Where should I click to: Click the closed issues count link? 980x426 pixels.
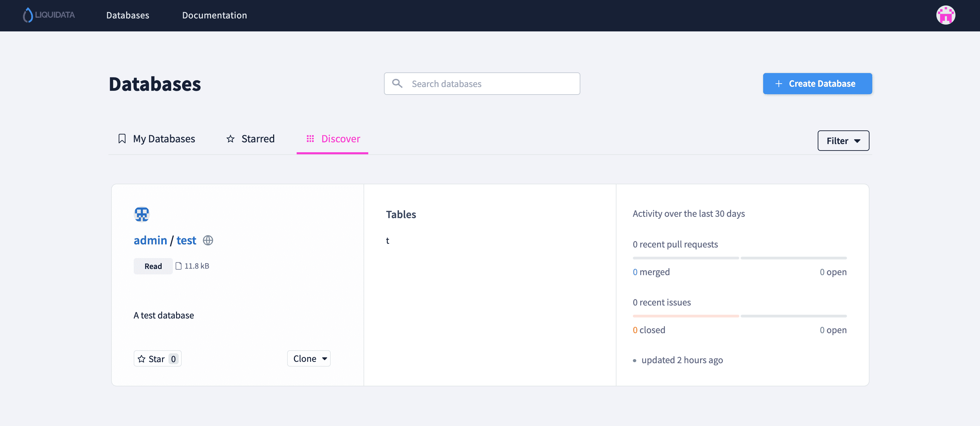(635, 330)
